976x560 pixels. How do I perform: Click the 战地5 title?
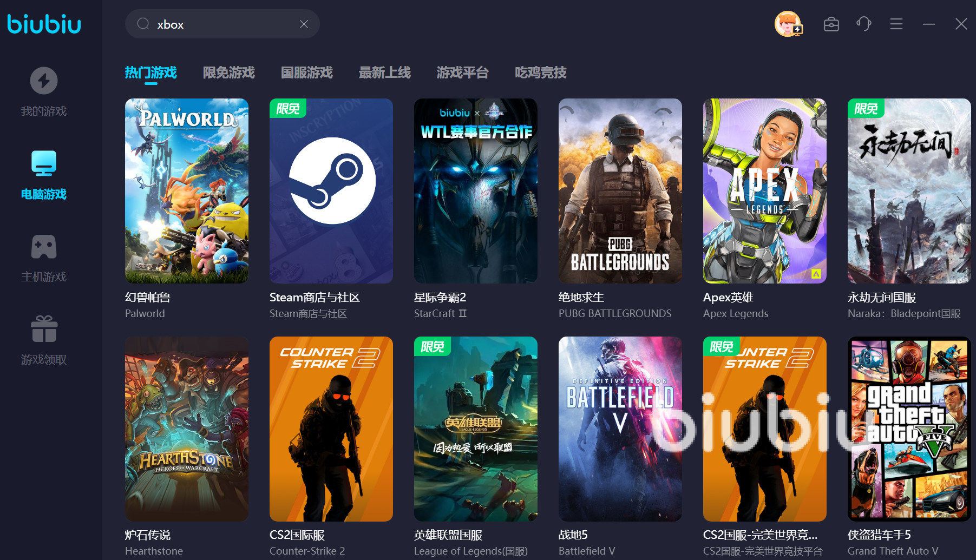(x=573, y=535)
